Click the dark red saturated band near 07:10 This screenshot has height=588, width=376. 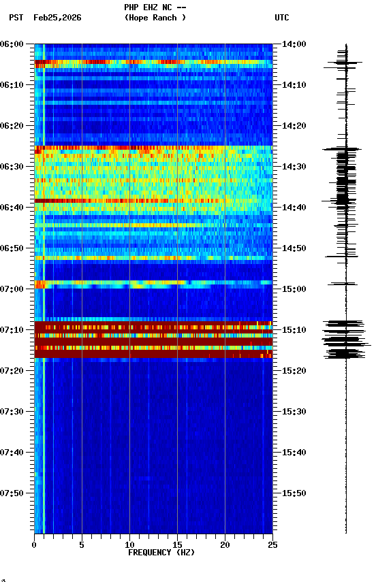pyautogui.click(x=153, y=340)
